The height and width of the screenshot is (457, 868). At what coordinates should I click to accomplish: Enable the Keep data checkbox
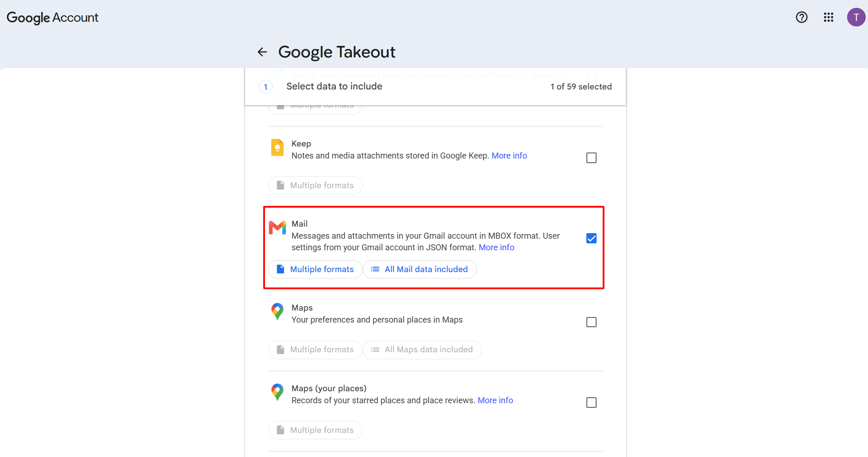(x=591, y=158)
